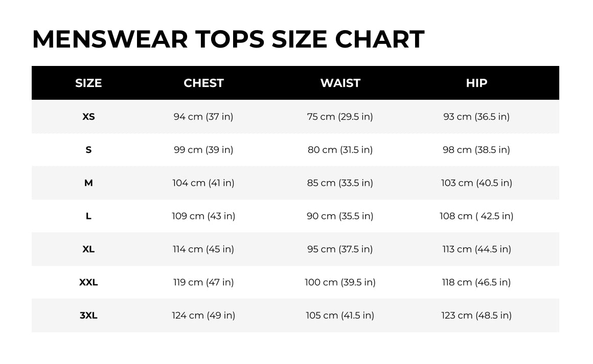Select the XL size row label
The width and height of the screenshot is (593, 364).
(88, 249)
